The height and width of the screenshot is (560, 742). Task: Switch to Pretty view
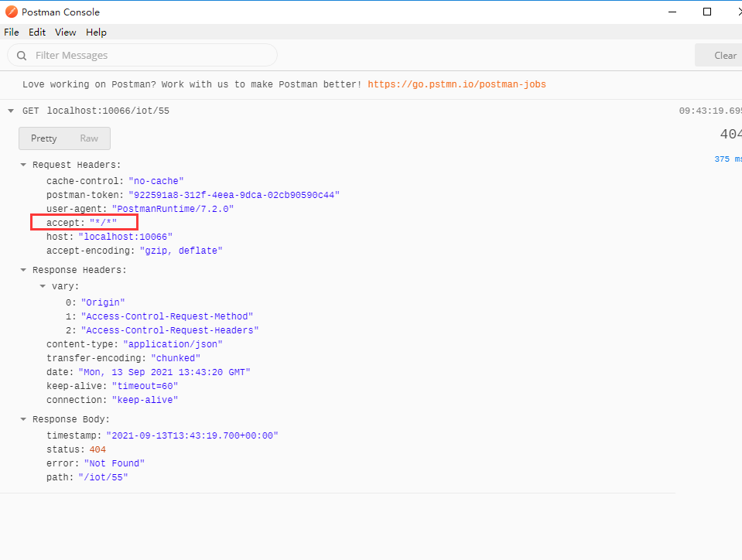click(43, 138)
